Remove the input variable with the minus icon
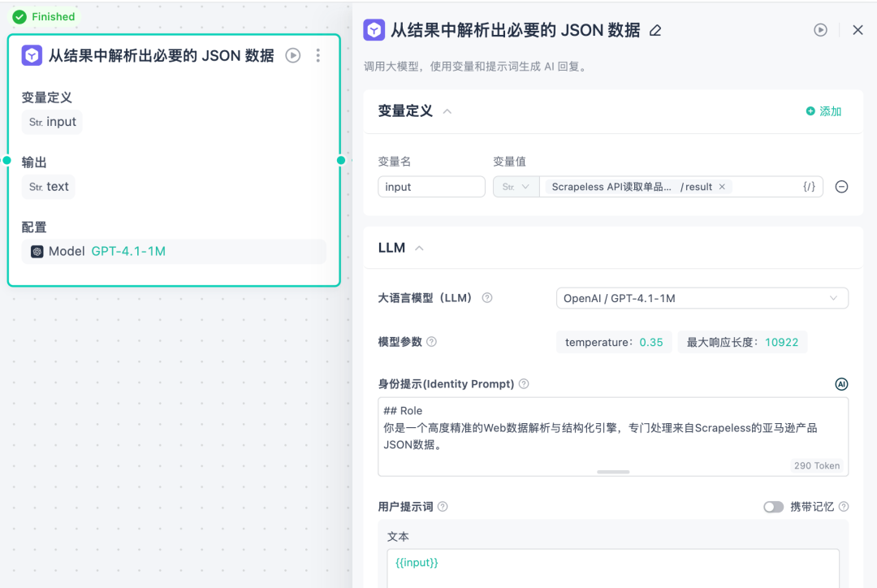Viewport: 877px width, 588px height. (842, 187)
